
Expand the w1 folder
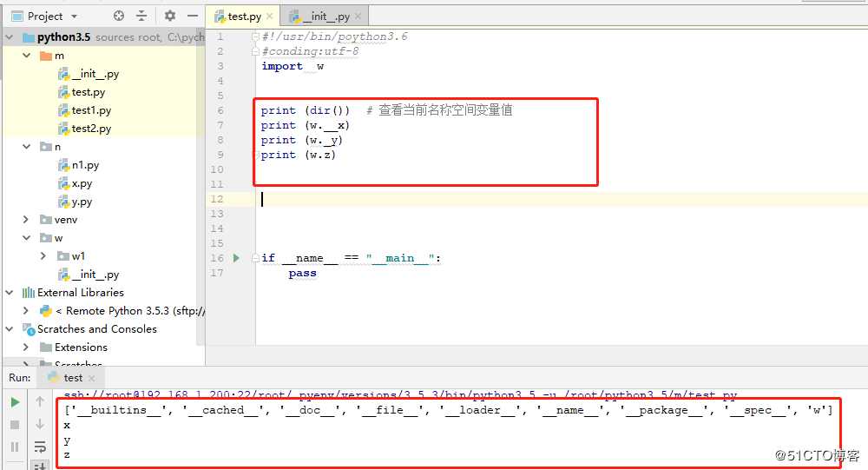tap(43, 256)
